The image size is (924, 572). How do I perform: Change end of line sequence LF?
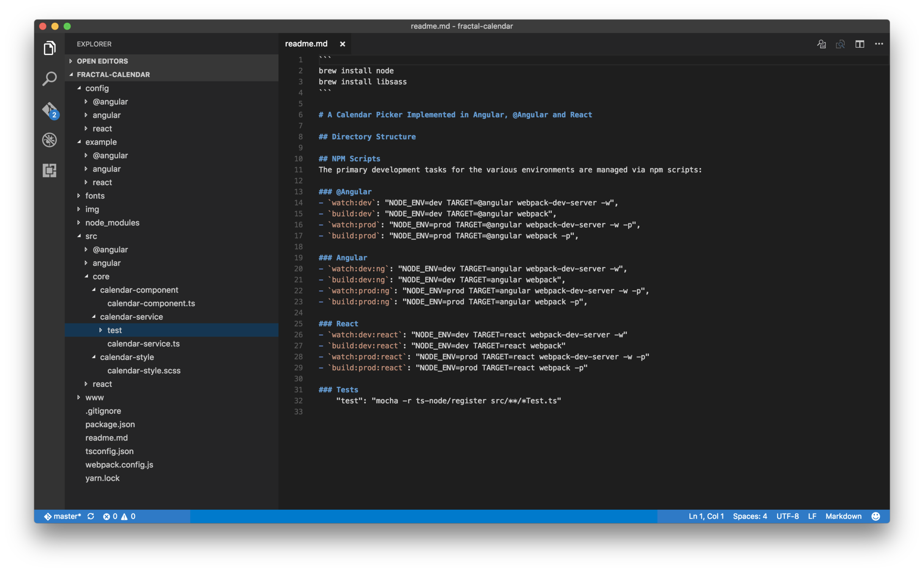[812, 516]
